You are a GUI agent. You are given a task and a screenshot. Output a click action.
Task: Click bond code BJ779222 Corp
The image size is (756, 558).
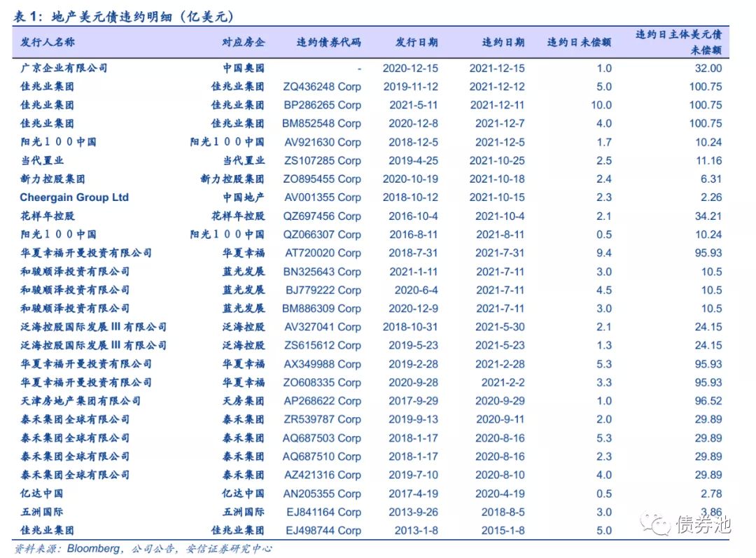tap(323, 290)
